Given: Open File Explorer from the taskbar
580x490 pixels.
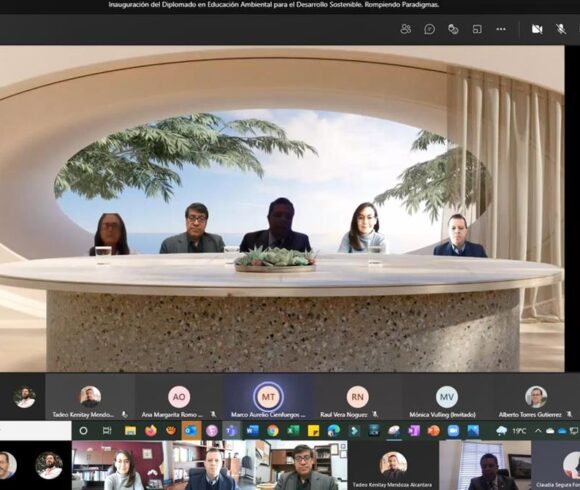Looking at the screenshot, I should pyautogui.click(x=130, y=431).
